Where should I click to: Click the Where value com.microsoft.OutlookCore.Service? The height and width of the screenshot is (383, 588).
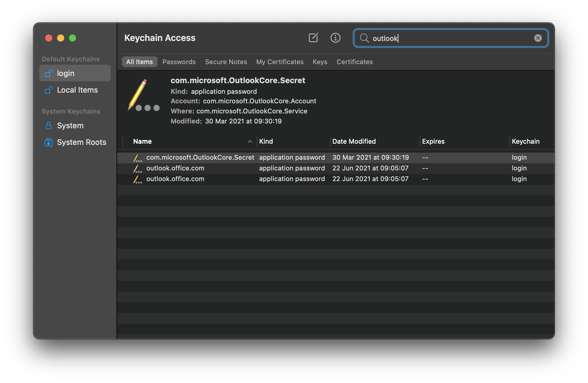(x=252, y=111)
